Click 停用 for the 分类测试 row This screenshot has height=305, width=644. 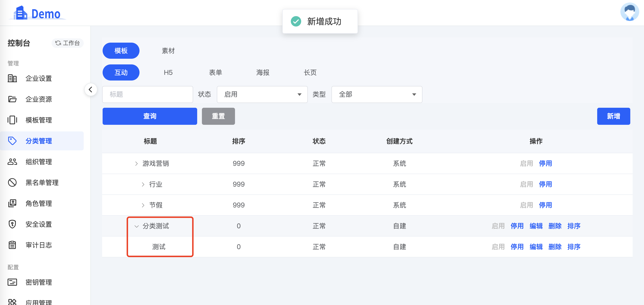point(517,226)
